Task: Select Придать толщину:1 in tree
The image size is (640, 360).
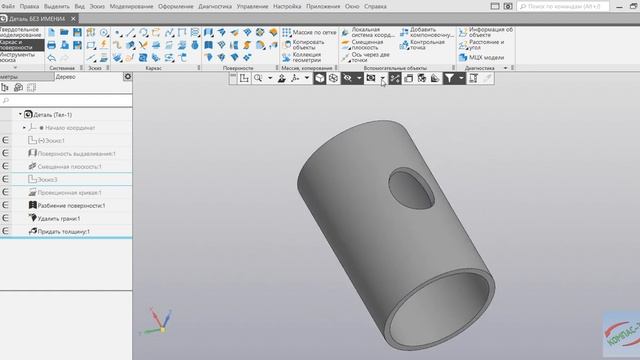Action: 59,231
